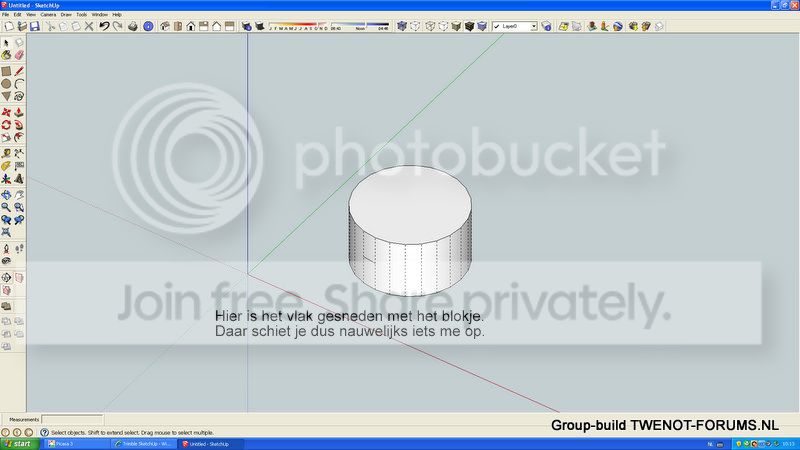Click the Windows Start button
The height and width of the screenshot is (450, 800).
click(20, 444)
